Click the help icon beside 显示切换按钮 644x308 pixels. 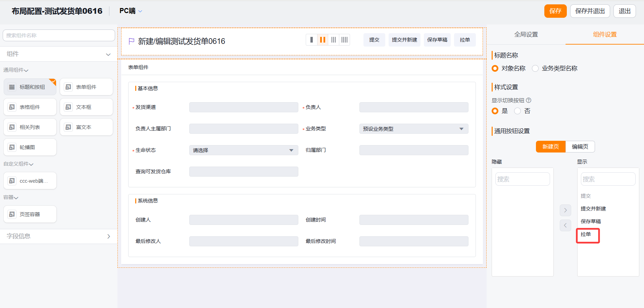[529, 100]
